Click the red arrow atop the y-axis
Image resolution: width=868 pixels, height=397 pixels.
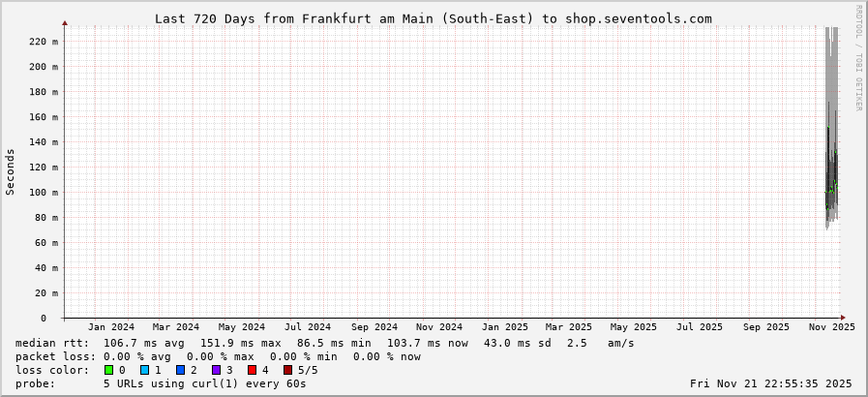65,22
